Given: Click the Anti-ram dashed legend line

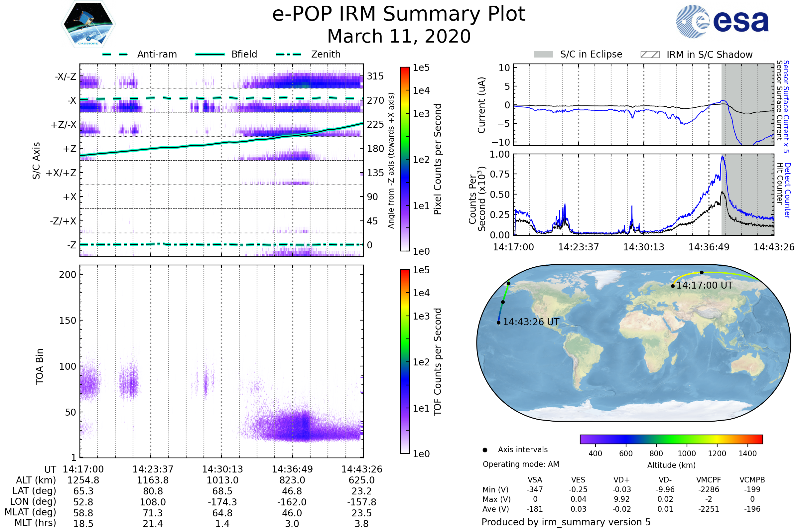Looking at the screenshot, I should pos(115,54).
